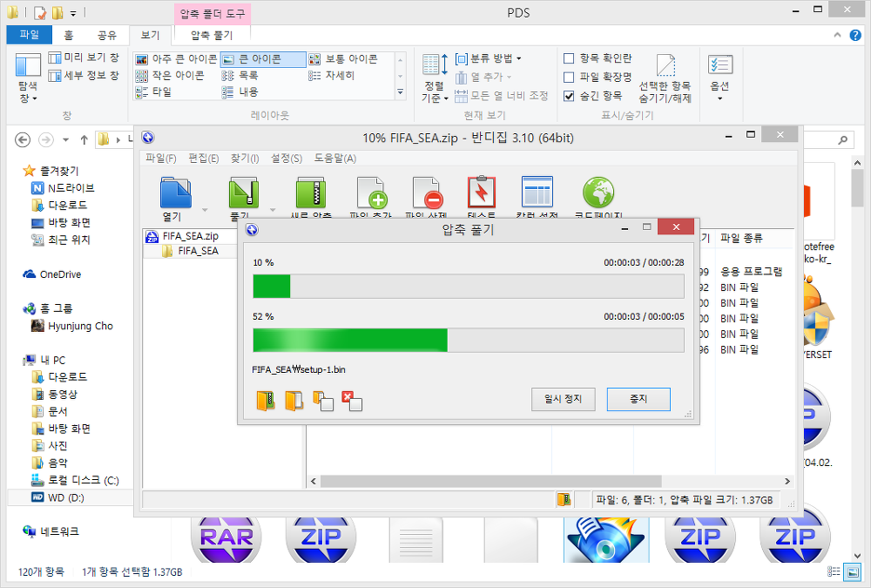Select 큰 아이콘 layout option

click(263, 59)
